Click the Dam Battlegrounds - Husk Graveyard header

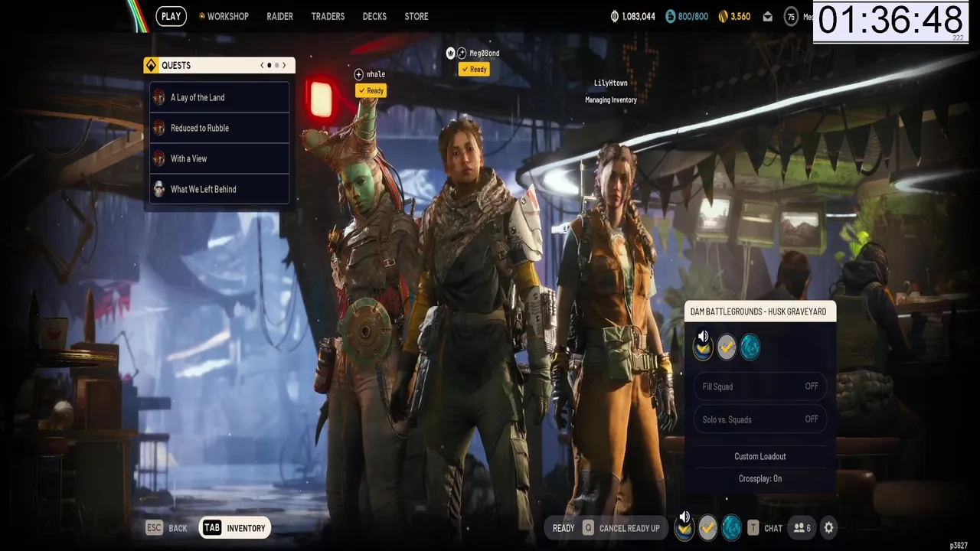click(759, 311)
